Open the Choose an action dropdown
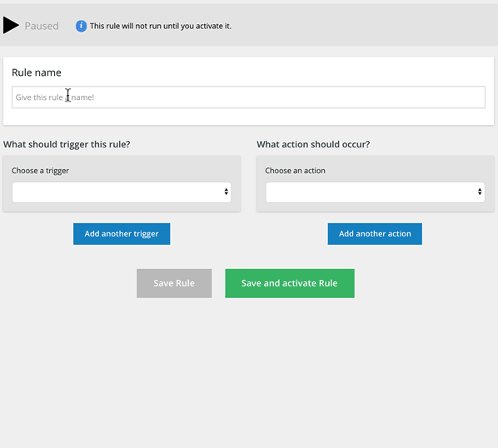The image size is (498, 448). click(x=375, y=192)
